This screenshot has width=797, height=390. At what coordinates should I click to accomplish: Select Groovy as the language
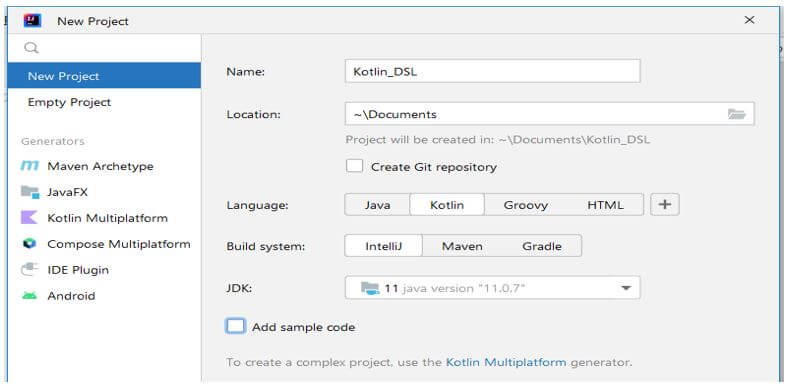(526, 205)
